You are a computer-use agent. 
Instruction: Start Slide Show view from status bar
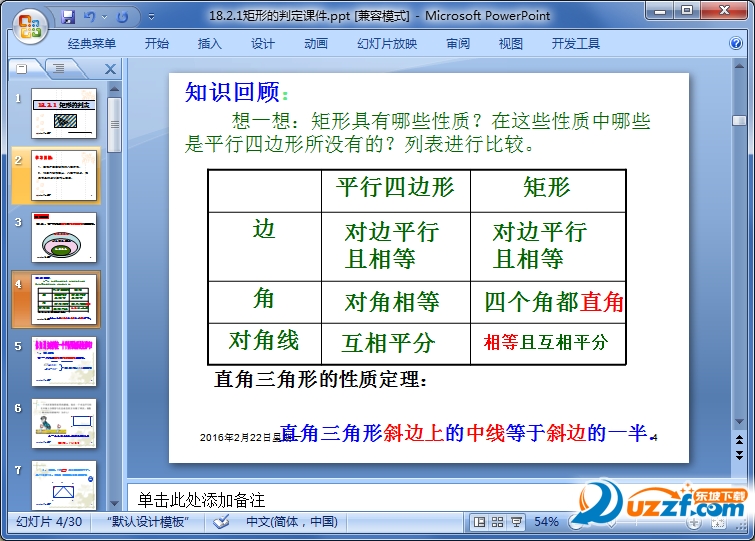pos(516,522)
